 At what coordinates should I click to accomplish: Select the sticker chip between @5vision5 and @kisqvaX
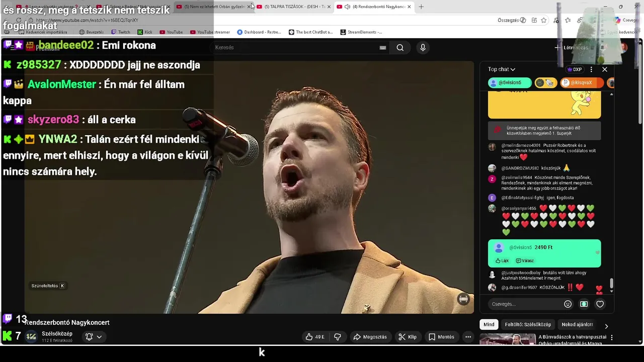(x=546, y=82)
